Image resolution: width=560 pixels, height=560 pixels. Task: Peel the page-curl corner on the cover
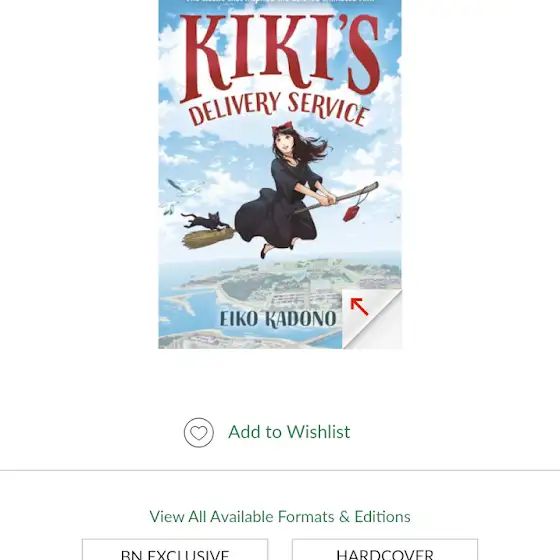click(372, 319)
